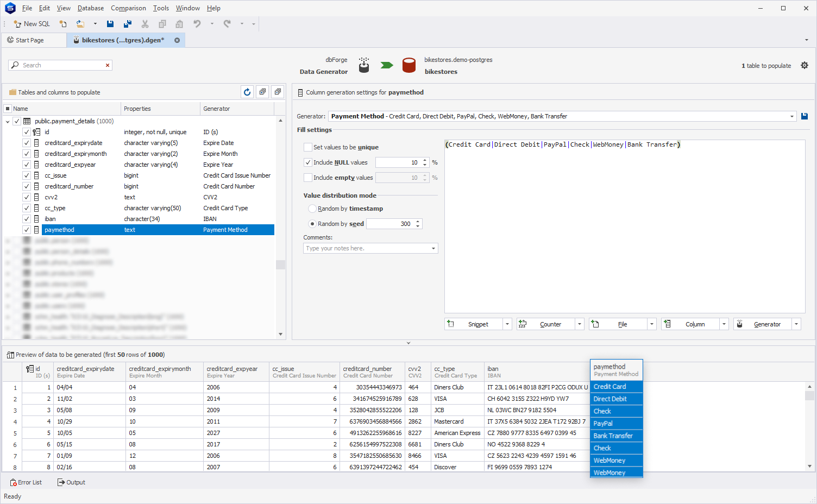This screenshot has width=817, height=504.
Task: Click the Paste toolbar icon
Action: pos(179,24)
